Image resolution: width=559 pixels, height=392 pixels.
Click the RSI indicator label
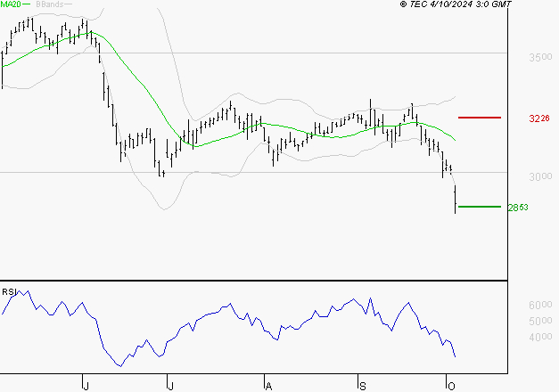click(x=9, y=292)
